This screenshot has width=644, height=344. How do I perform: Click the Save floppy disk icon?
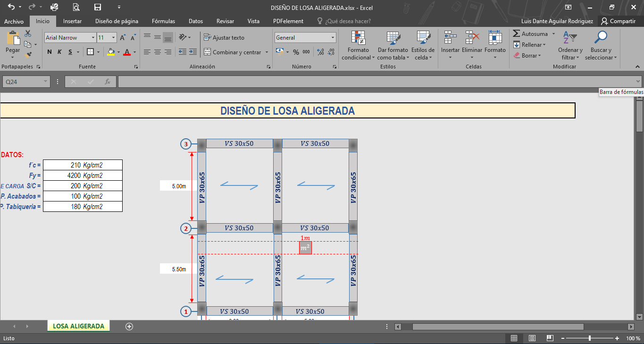pyautogui.click(x=98, y=7)
